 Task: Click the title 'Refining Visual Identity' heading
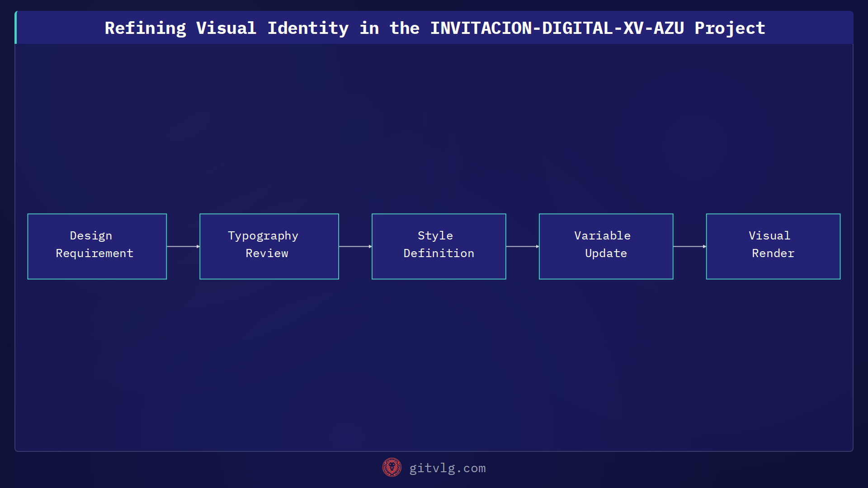(x=434, y=28)
